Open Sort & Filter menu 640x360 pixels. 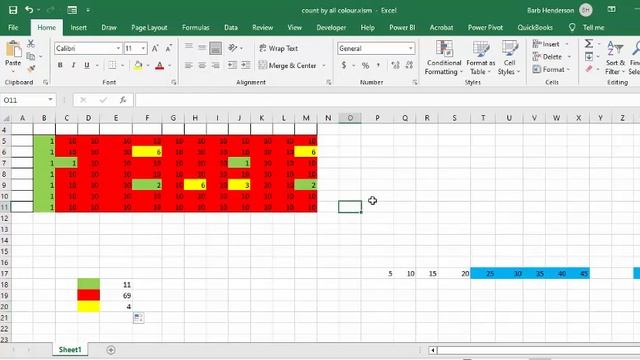615,58
